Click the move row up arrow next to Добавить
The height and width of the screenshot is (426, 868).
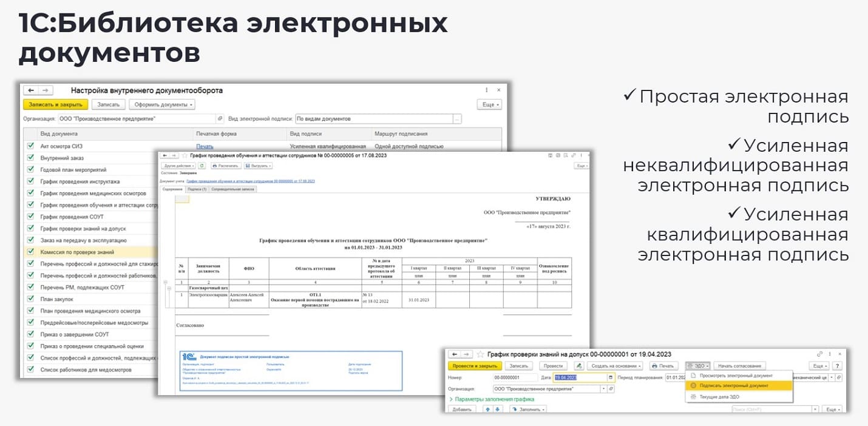coord(487,410)
